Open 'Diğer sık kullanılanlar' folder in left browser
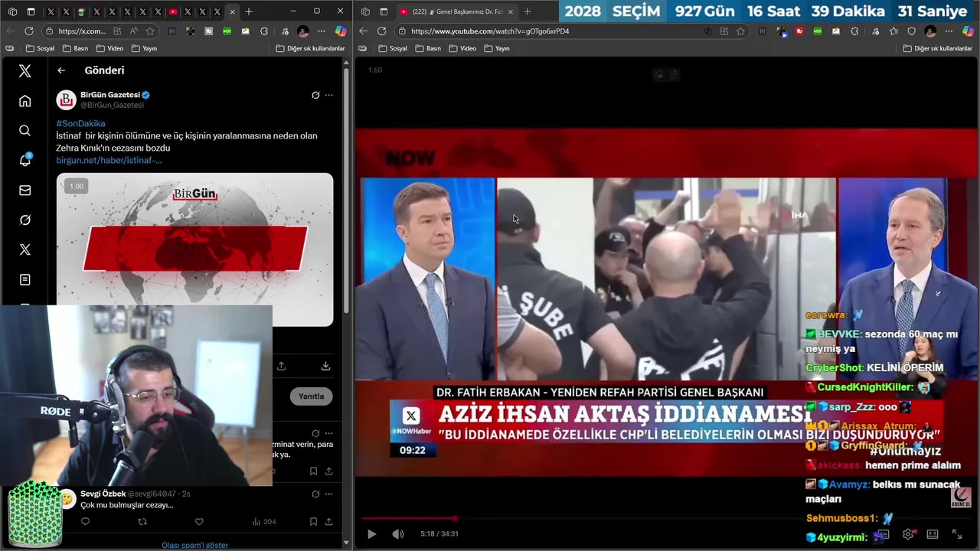Screen dimensions: 980x551 310,48
